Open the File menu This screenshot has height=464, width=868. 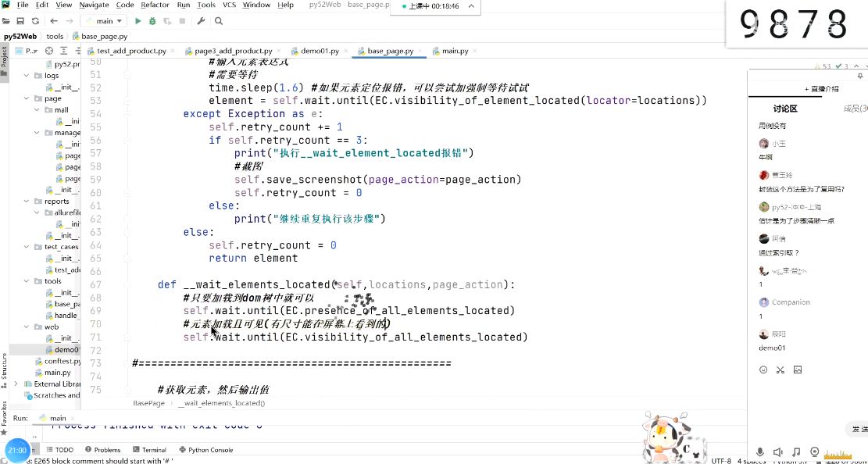pos(22,5)
